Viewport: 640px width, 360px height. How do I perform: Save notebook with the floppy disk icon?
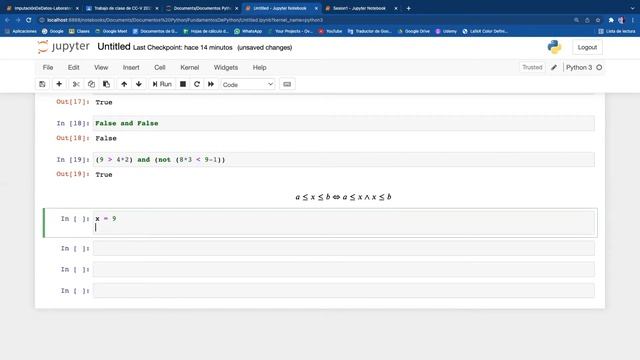point(42,84)
